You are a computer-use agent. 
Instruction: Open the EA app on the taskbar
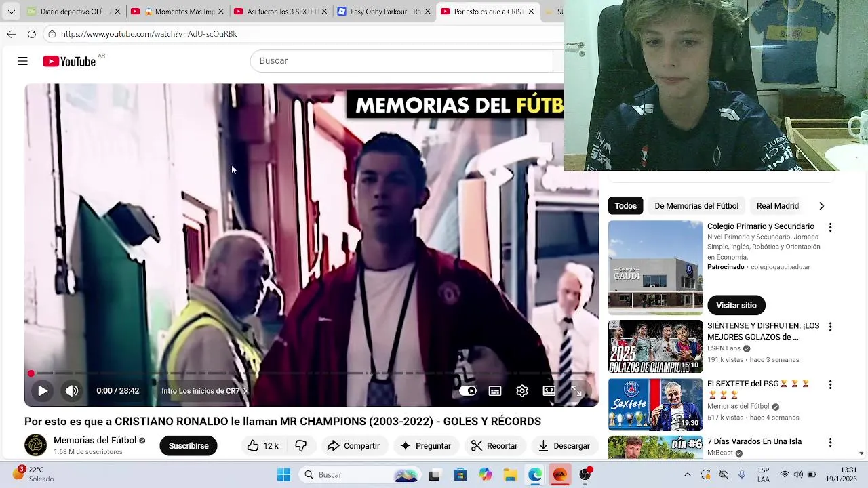(560, 475)
